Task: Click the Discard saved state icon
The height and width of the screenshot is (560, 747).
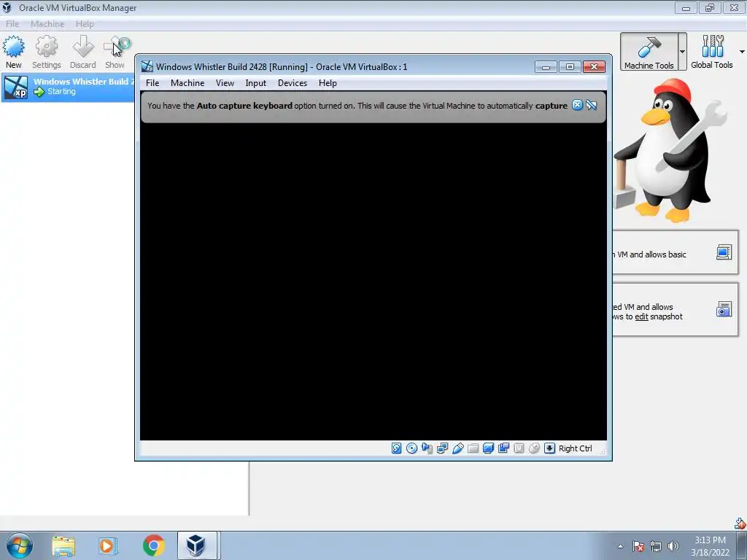Action: (x=83, y=47)
